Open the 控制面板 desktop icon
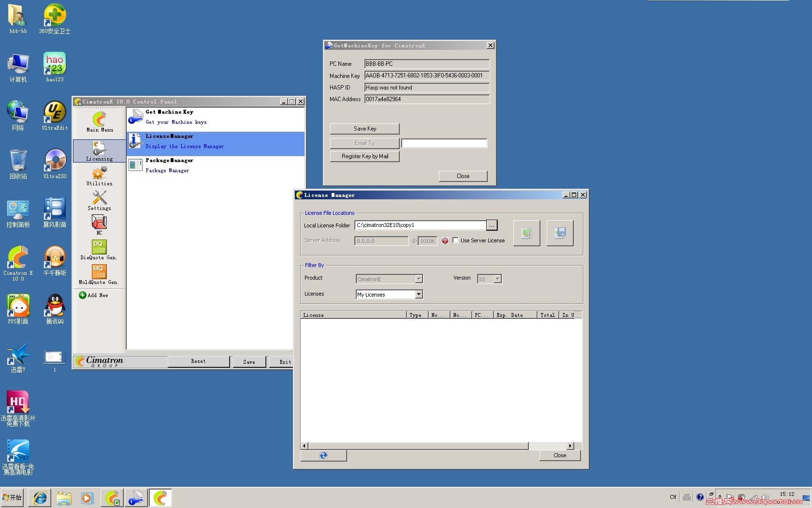The height and width of the screenshot is (508, 812). pos(18,212)
